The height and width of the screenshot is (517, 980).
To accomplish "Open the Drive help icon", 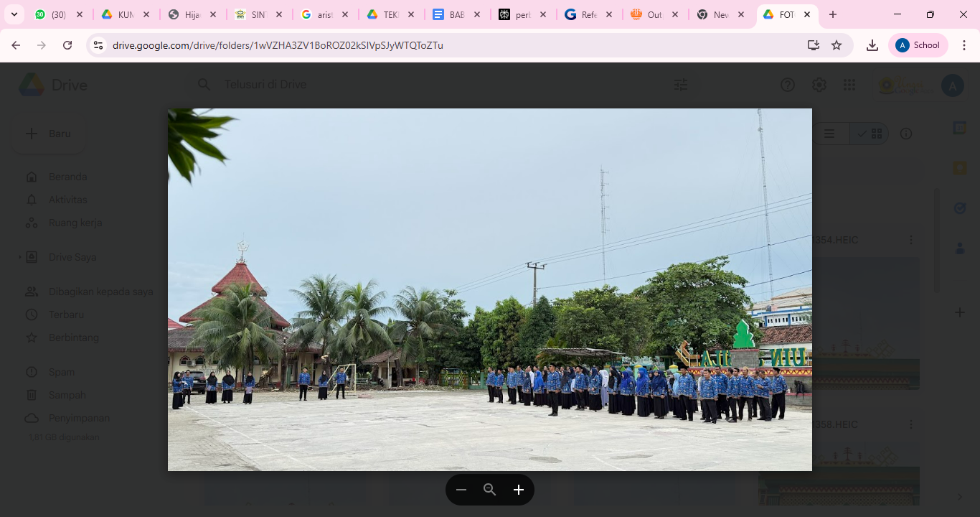I will pyautogui.click(x=788, y=85).
